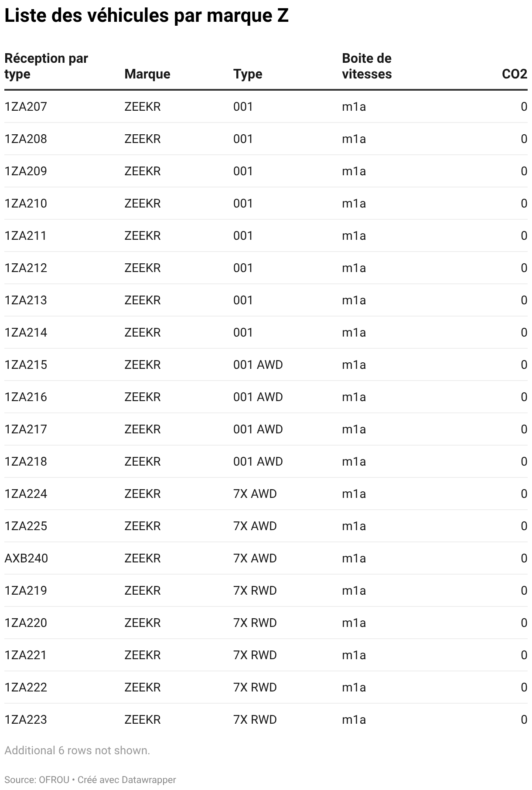The height and width of the screenshot is (790, 532).
Task: Open the Datawrapper credit link
Action: tap(148, 780)
